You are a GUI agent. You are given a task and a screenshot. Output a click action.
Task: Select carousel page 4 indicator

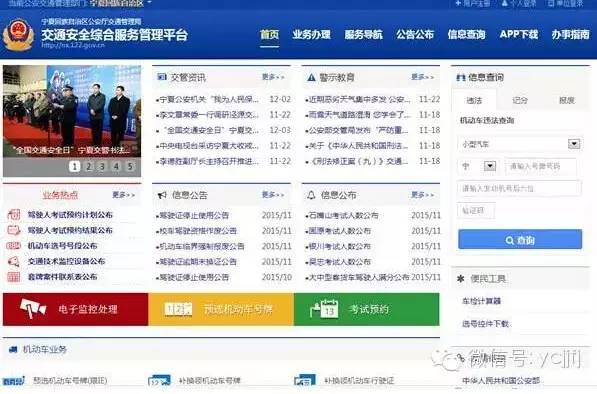tap(116, 166)
